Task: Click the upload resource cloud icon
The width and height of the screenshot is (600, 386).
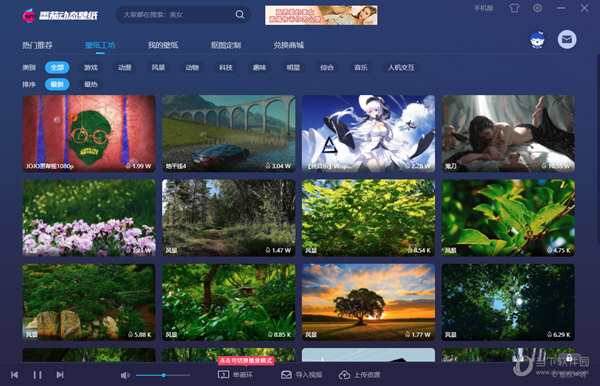Action: (344, 375)
